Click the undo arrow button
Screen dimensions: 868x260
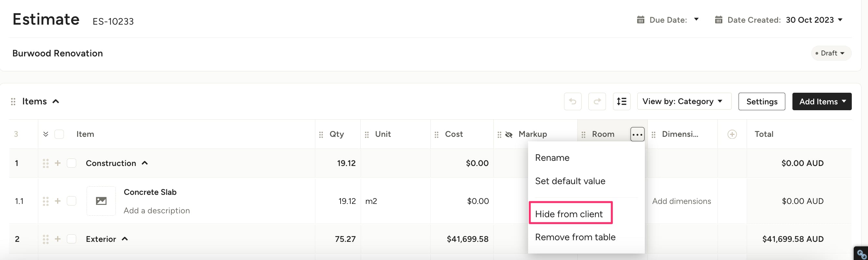pyautogui.click(x=573, y=101)
